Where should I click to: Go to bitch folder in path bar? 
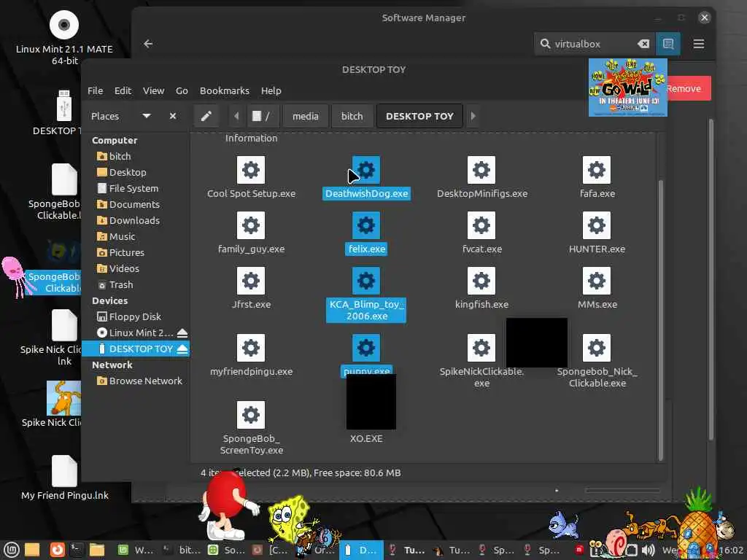pyautogui.click(x=352, y=116)
